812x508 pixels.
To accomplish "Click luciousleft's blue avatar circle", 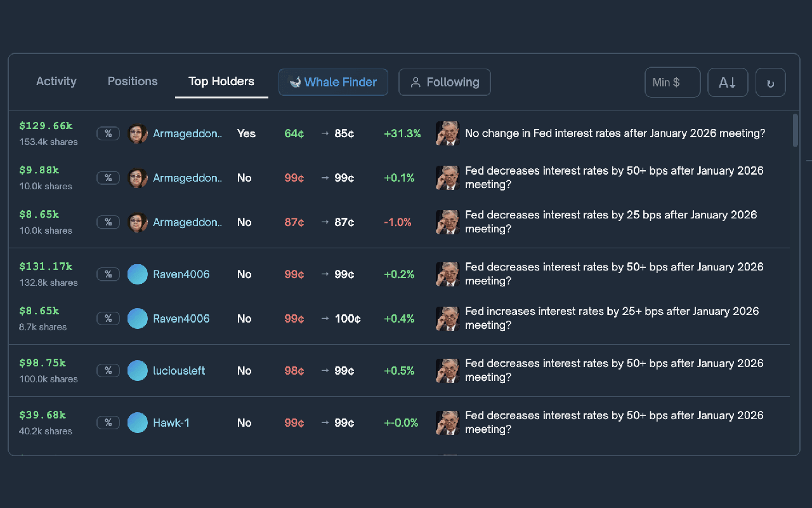I will [138, 371].
